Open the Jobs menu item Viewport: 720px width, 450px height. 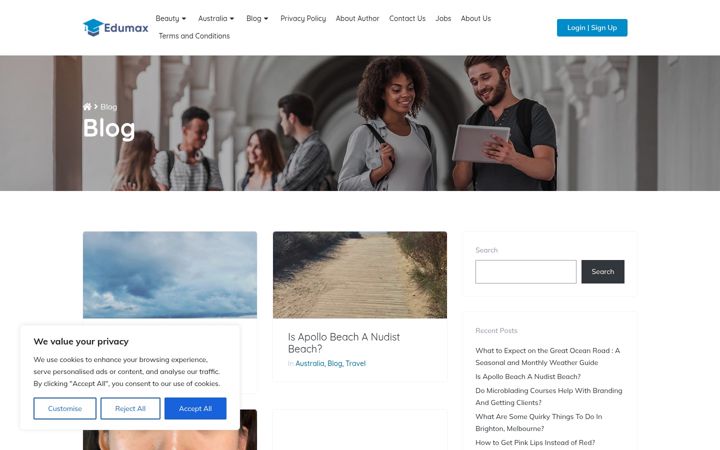tap(443, 18)
